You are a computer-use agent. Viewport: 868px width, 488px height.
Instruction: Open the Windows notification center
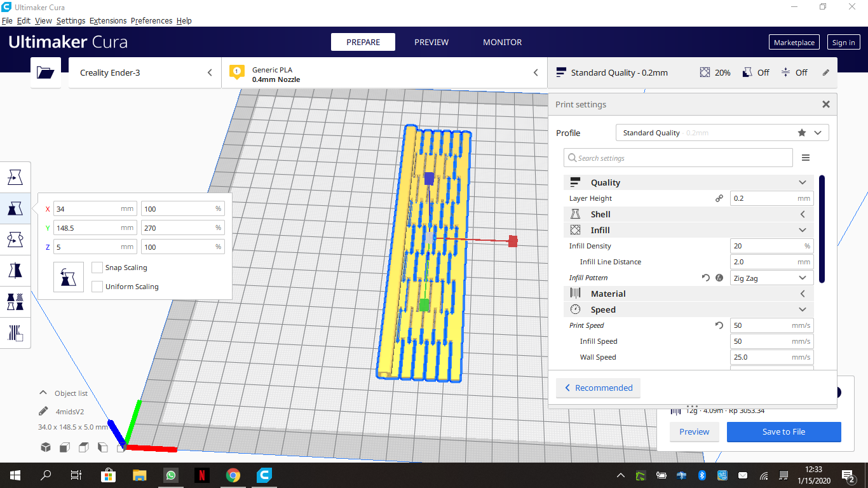pos(848,475)
